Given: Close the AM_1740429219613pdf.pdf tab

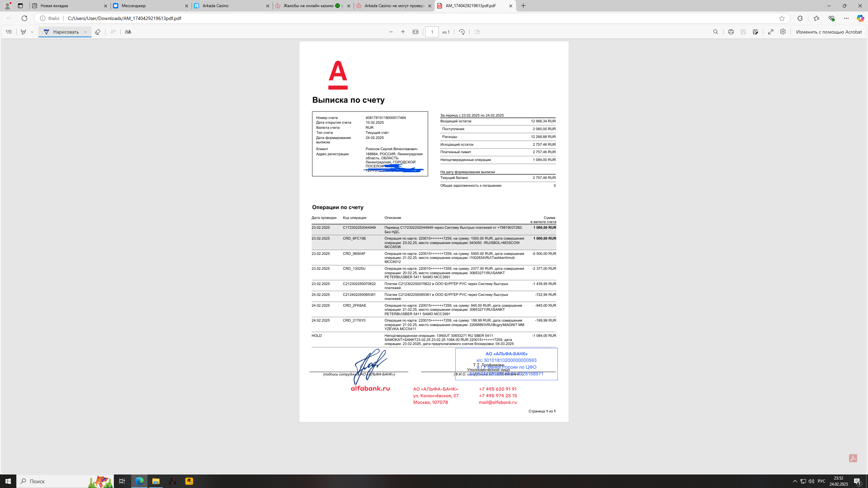Looking at the screenshot, I should [511, 6].
